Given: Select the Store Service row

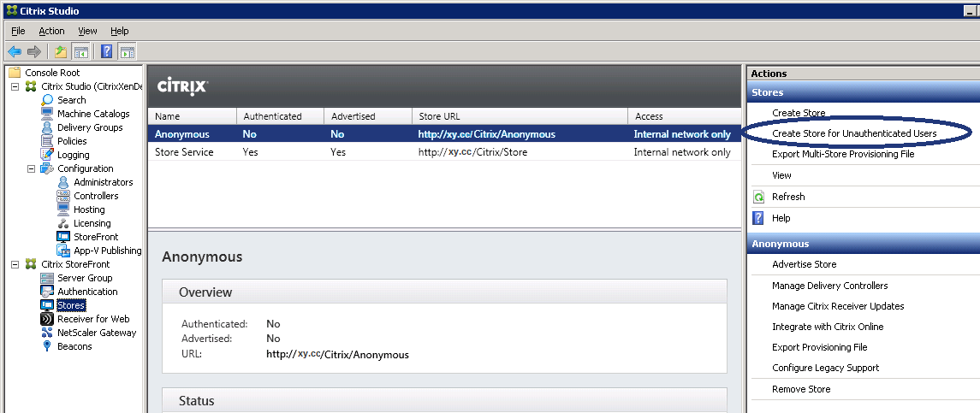Looking at the screenshot, I should 184,152.
